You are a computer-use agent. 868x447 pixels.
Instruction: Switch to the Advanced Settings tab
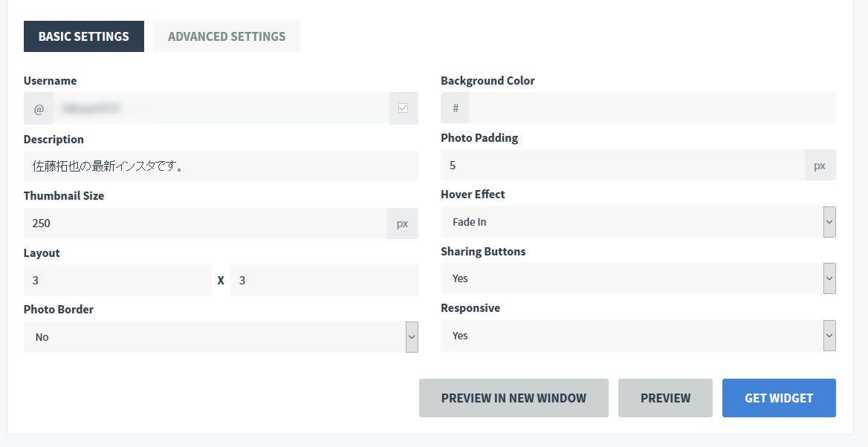click(x=227, y=36)
